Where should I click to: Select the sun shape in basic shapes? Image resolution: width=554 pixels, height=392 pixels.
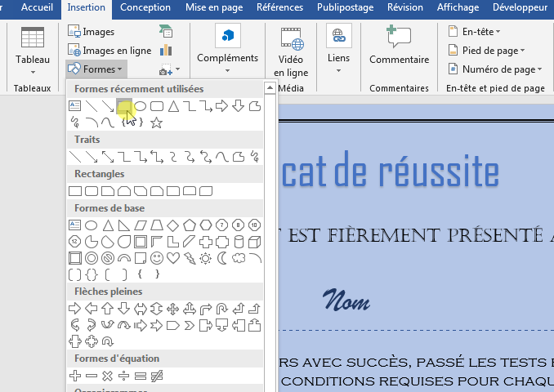point(205,258)
